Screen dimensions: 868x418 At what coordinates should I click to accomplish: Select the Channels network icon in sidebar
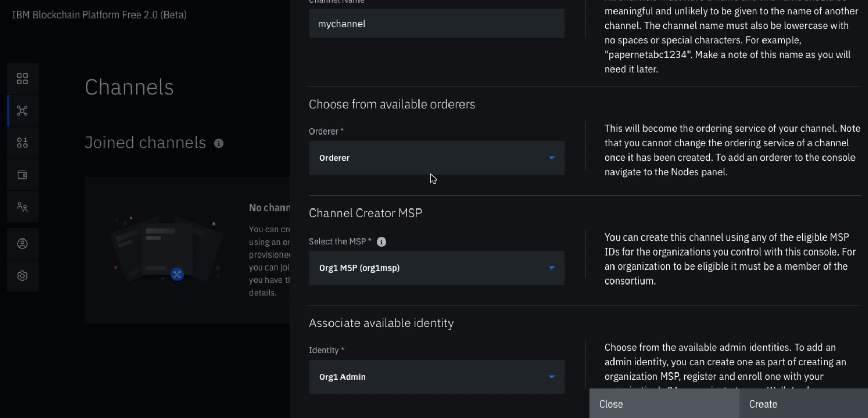(x=22, y=111)
